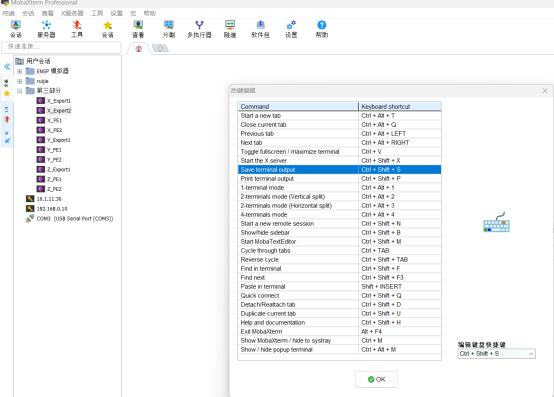
Task: Select the 'Start MobaTextEditor' row
Action: click(x=339, y=242)
